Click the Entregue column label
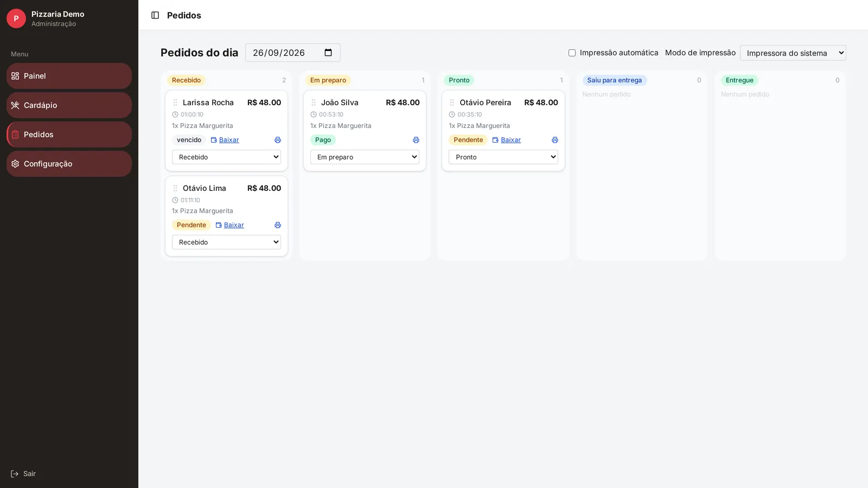 739,80
